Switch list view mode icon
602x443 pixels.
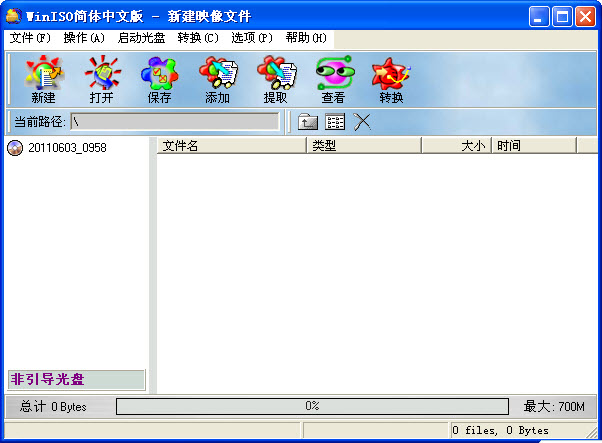pos(335,122)
